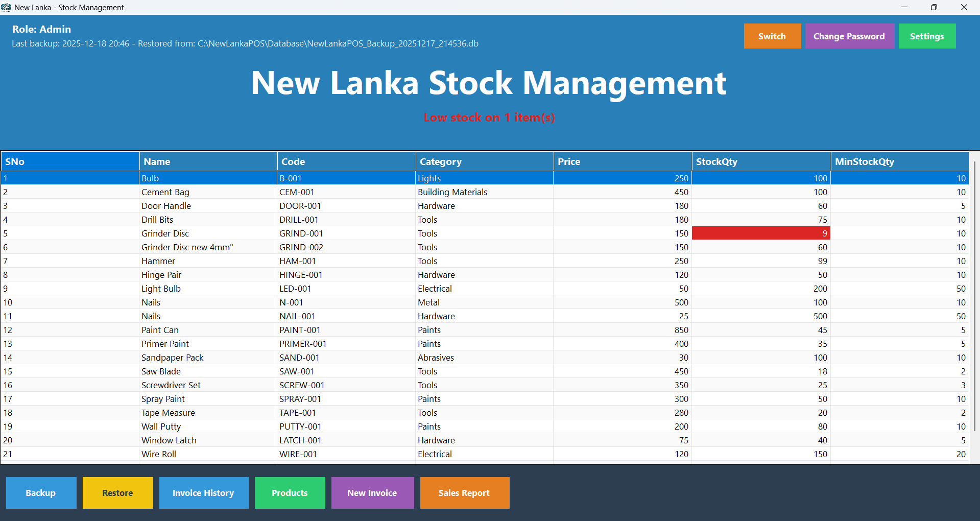
Task: Sort by the Price column header
Action: point(623,161)
